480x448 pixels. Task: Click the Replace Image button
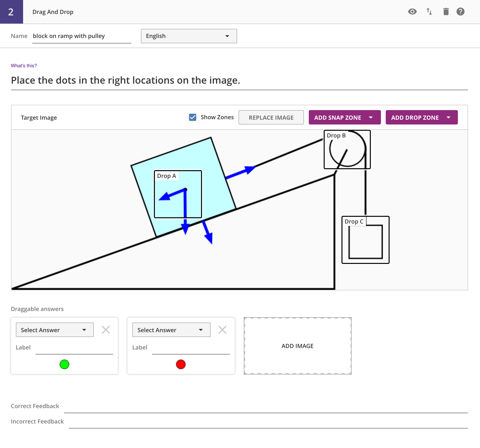coord(271,118)
